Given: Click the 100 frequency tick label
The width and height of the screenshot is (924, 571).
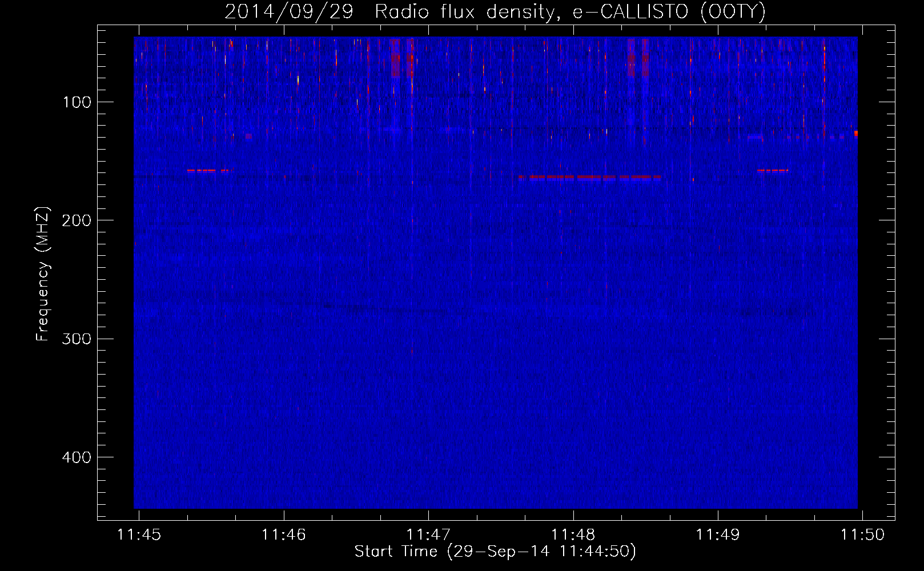Looking at the screenshot, I should click(x=77, y=102).
